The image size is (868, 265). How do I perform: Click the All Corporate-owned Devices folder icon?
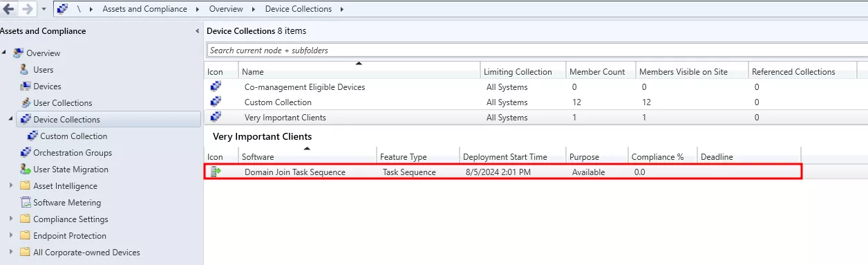point(25,252)
